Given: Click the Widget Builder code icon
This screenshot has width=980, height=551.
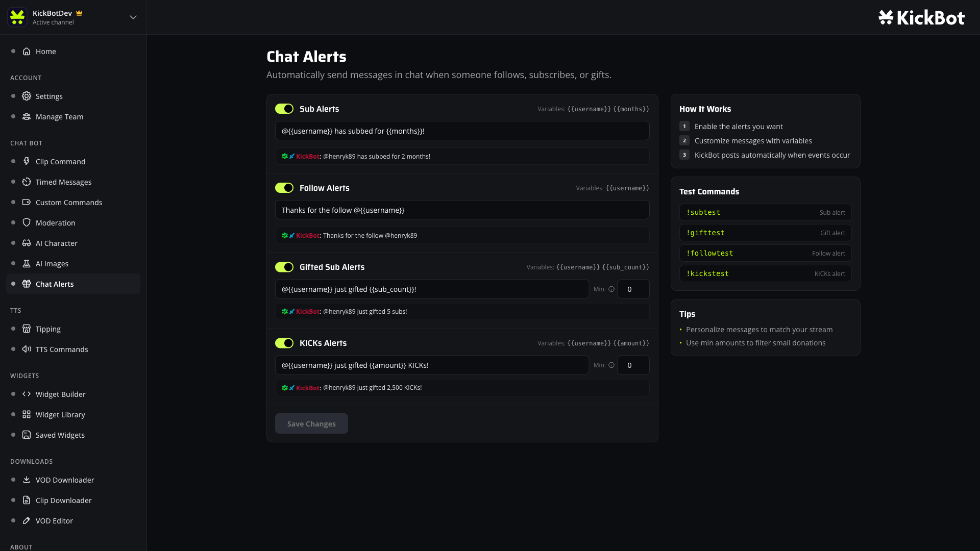Looking at the screenshot, I should [x=27, y=394].
